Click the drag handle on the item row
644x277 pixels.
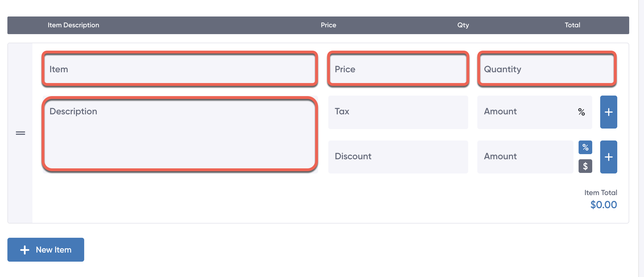click(x=20, y=132)
